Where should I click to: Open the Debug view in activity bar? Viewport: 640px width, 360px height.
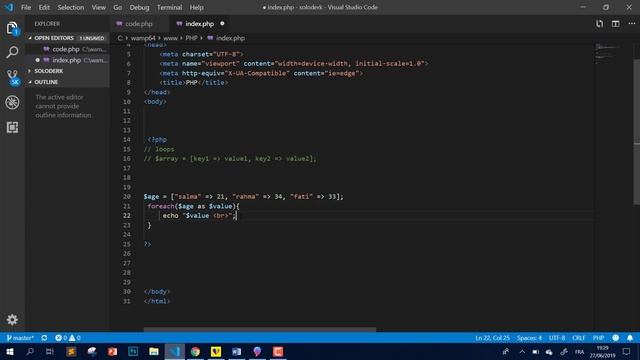click(x=12, y=102)
